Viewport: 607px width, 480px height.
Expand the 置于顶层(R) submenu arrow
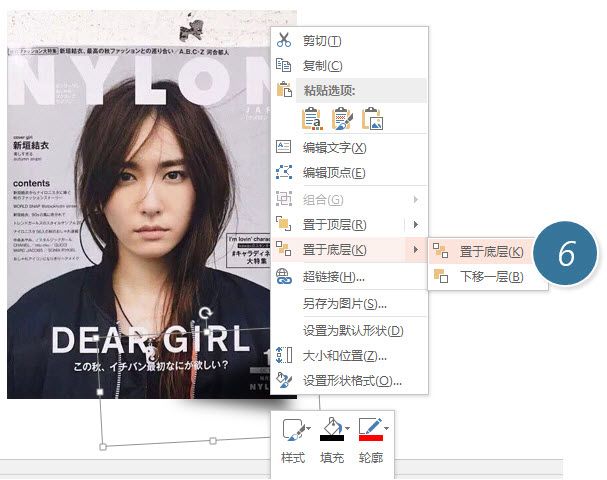415,225
